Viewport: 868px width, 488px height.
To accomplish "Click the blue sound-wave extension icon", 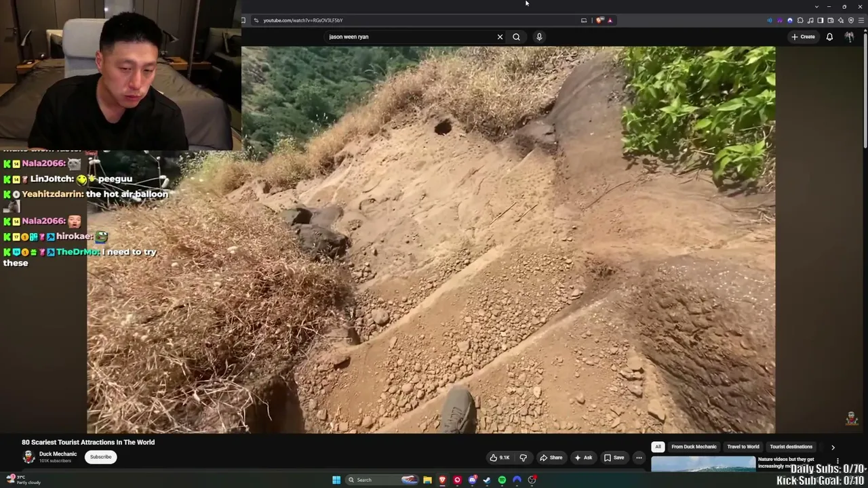I will [x=769, y=20].
